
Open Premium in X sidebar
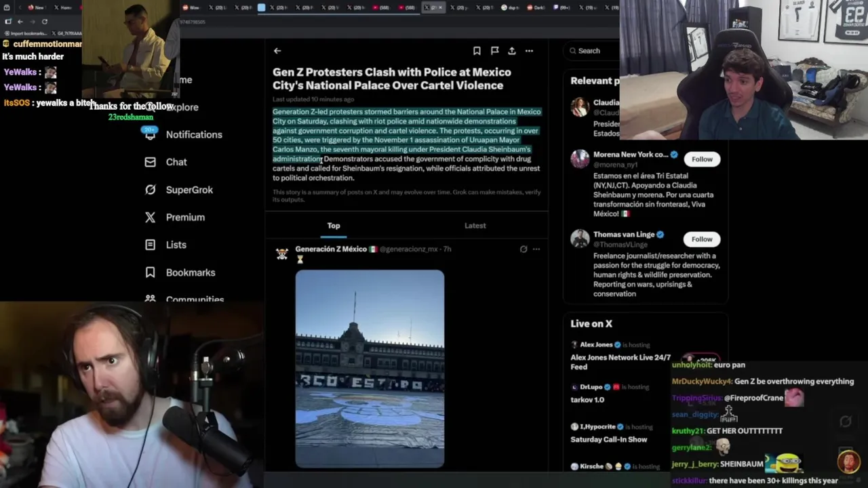pyautogui.click(x=175, y=217)
